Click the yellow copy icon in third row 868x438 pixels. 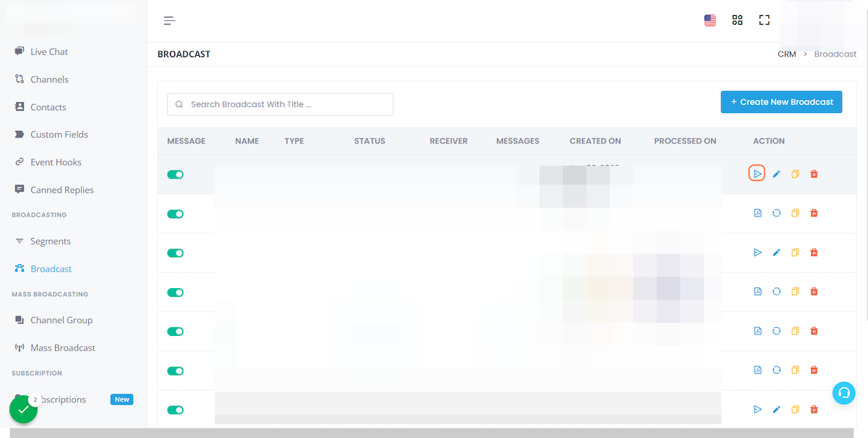[x=795, y=253]
